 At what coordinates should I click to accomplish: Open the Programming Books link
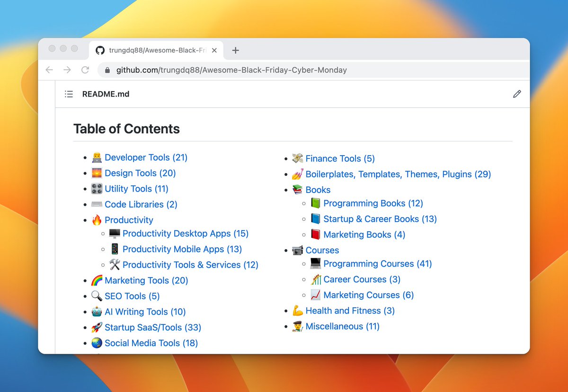point(373,203)
